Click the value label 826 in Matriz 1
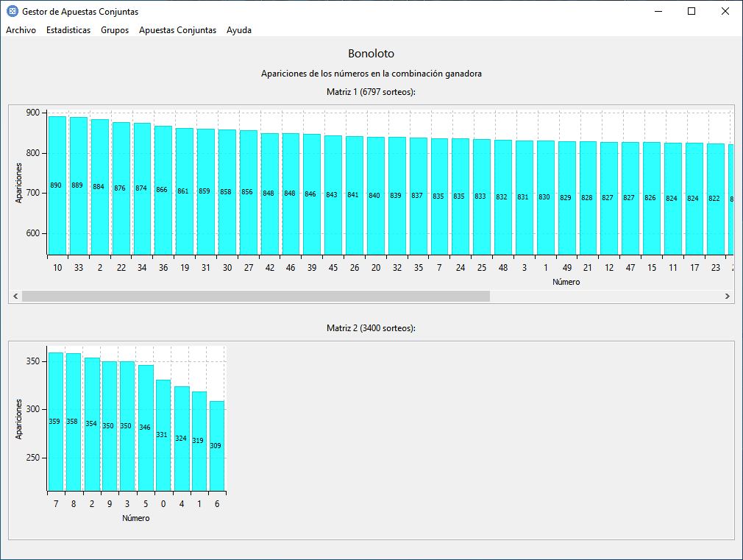 pos(650,198)
